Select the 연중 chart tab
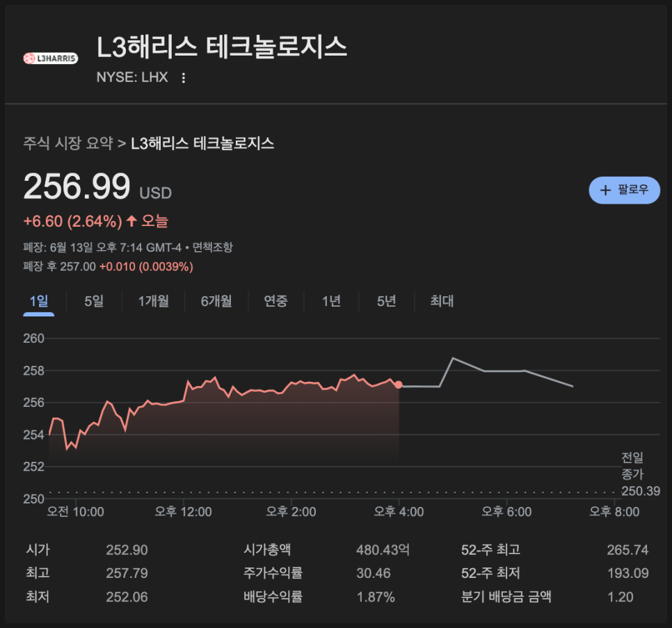 (275, 301)
